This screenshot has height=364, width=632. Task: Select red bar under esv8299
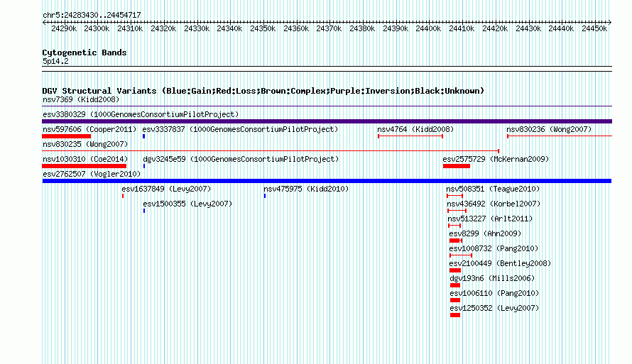pyautogui.click(x=455, y=241)
